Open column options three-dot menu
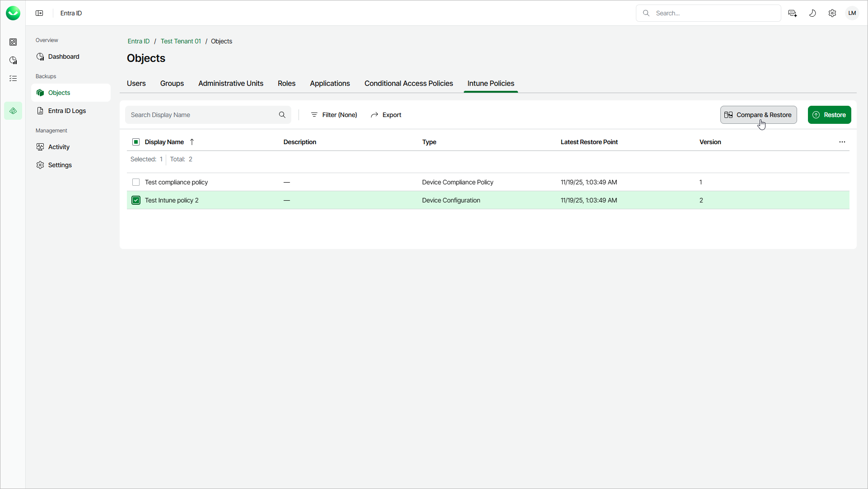The height and width of the screenshot is (489, 868). click(x=842, y=142)
